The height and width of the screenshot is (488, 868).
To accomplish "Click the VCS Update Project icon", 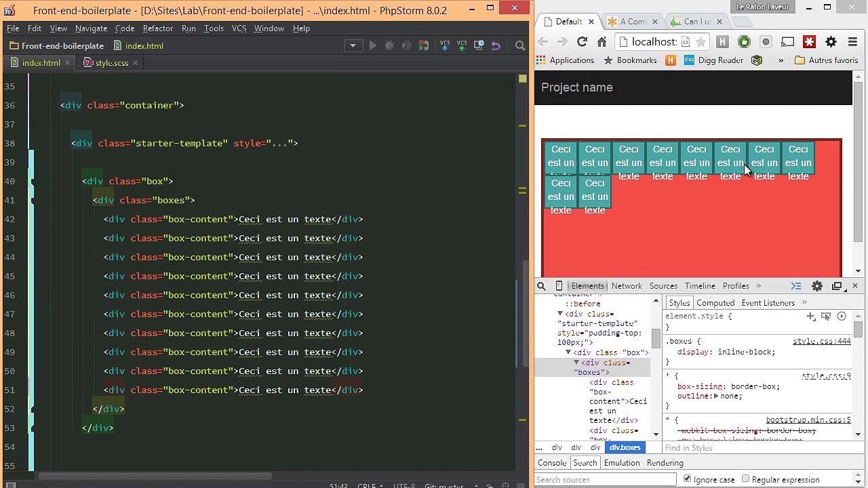I will pyautogui.click(x=445, y=46).
